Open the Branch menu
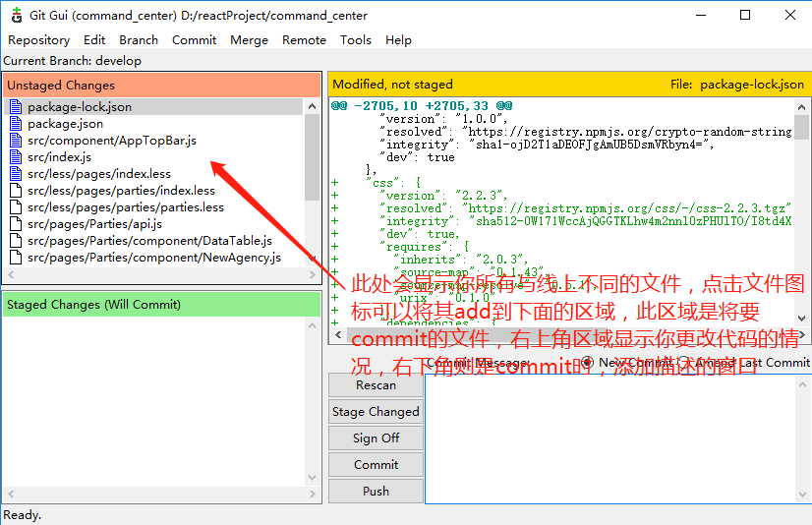The image size is (812, 525). [x=139, y=40]
